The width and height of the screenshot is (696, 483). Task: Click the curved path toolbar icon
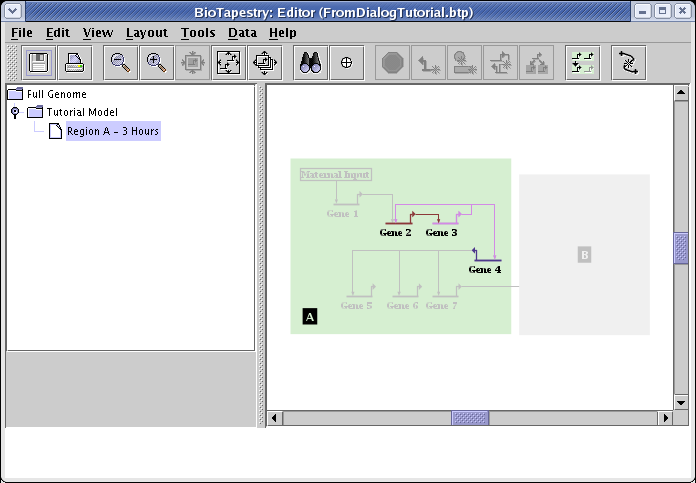click(628, 62)
